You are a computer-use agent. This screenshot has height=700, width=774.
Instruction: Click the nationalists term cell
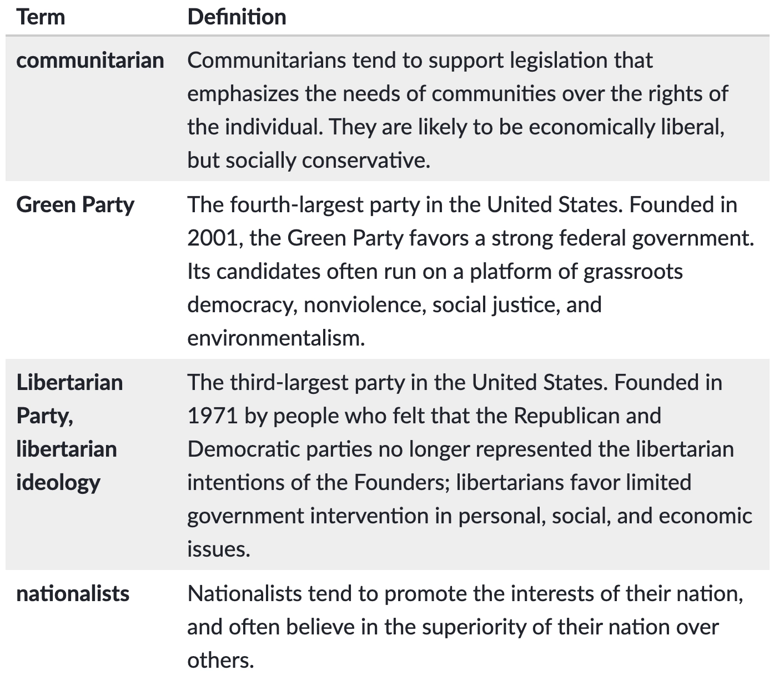pyautogui.click(x=73, y=594)
